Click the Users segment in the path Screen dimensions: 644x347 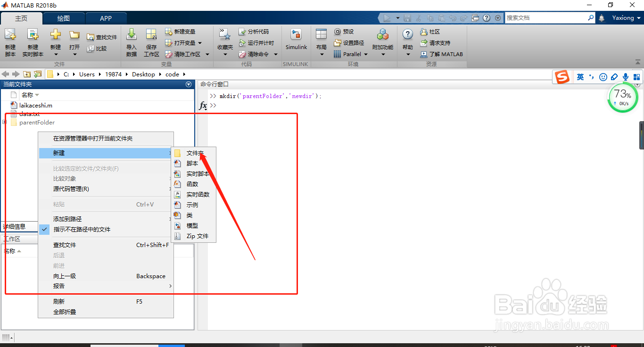[87, 74]
